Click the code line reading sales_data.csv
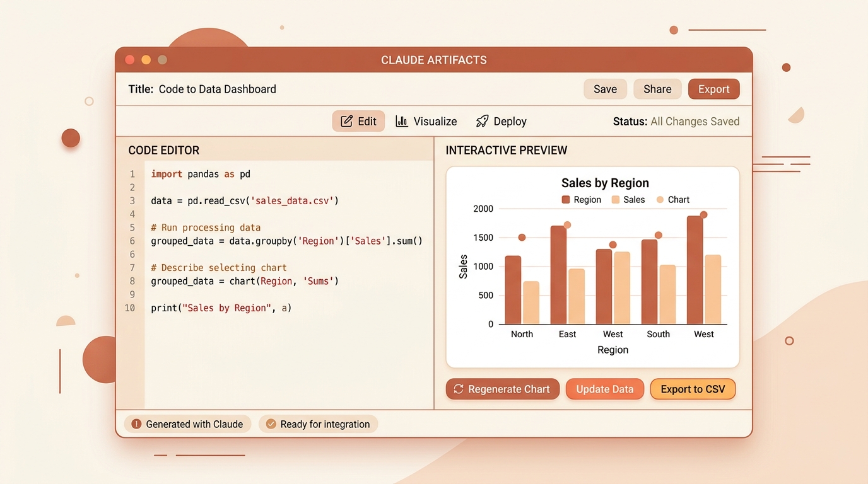 [x=245, y=201]
